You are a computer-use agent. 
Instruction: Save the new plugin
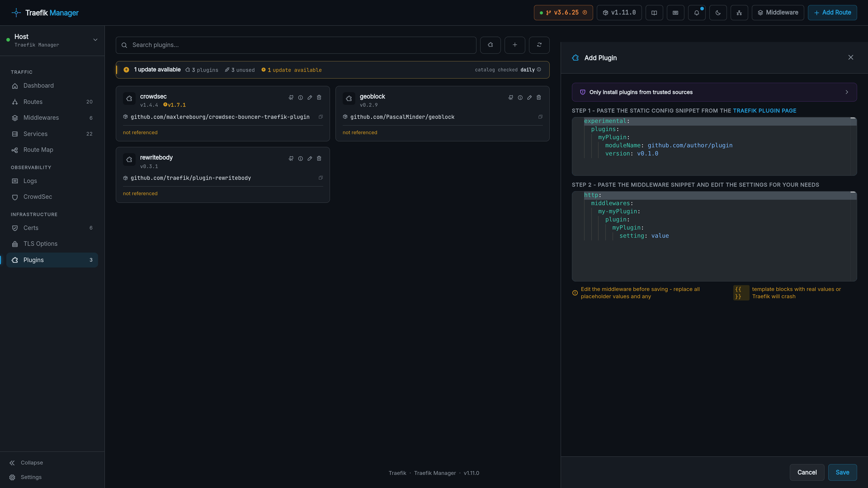[x=842, y=473]
